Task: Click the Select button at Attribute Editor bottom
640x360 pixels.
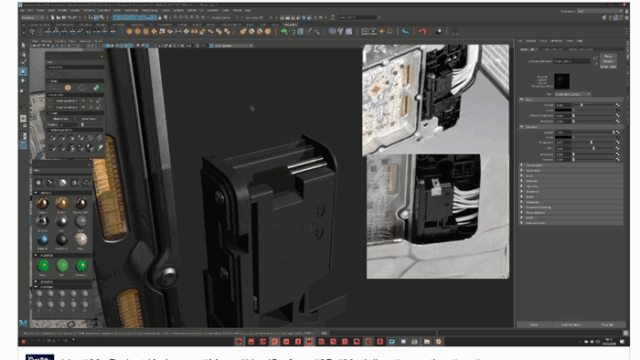Action: pos(534,324)
